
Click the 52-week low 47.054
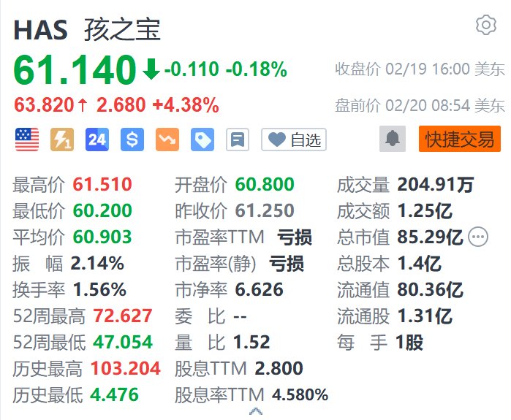pyautogui.click(x=123, y=342)
